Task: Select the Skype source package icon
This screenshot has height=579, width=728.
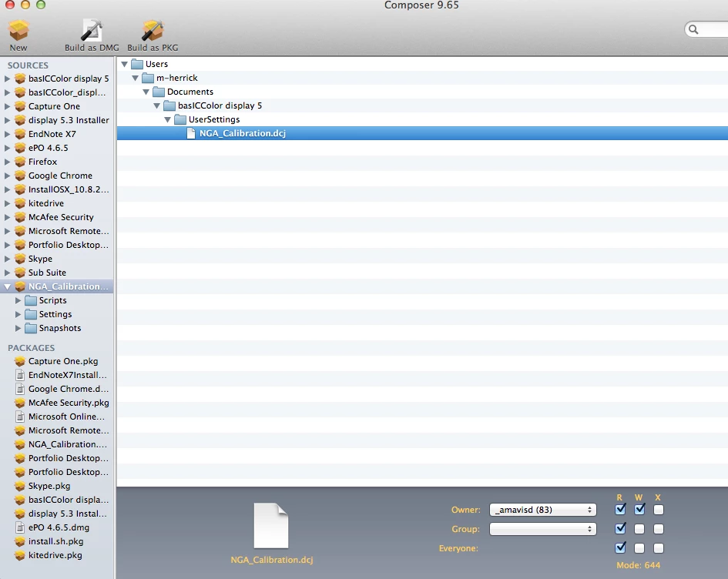Action: point(20,259)
